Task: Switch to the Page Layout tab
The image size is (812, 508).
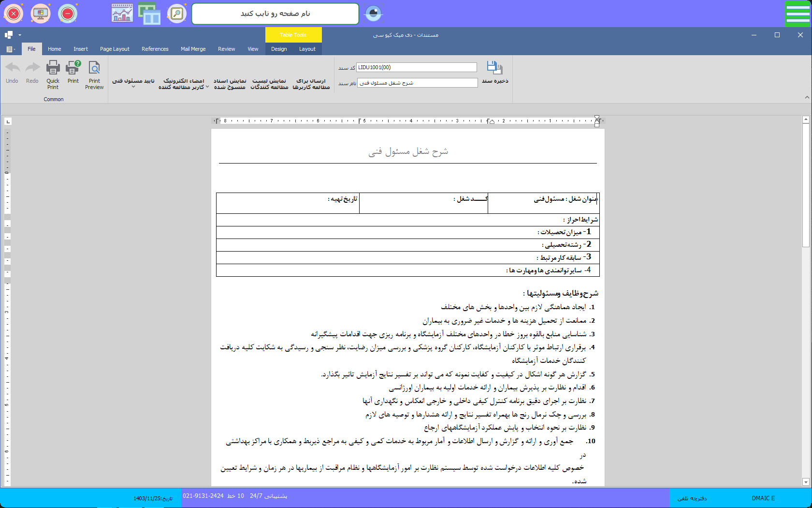Action: point(115,49)
